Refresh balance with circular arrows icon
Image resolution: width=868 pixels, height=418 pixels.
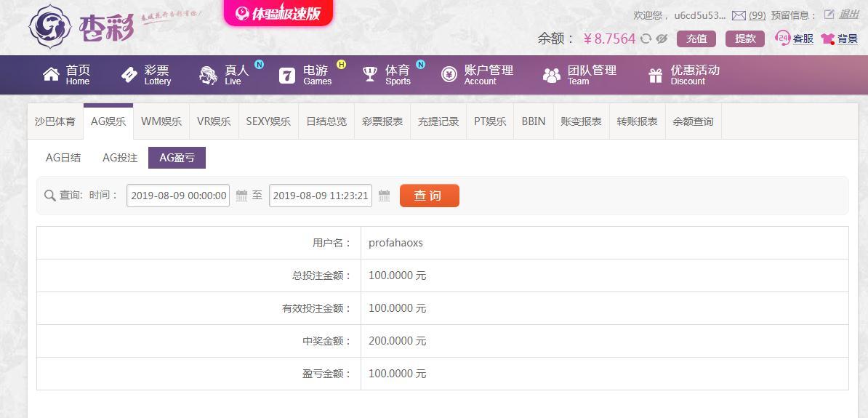646,39
